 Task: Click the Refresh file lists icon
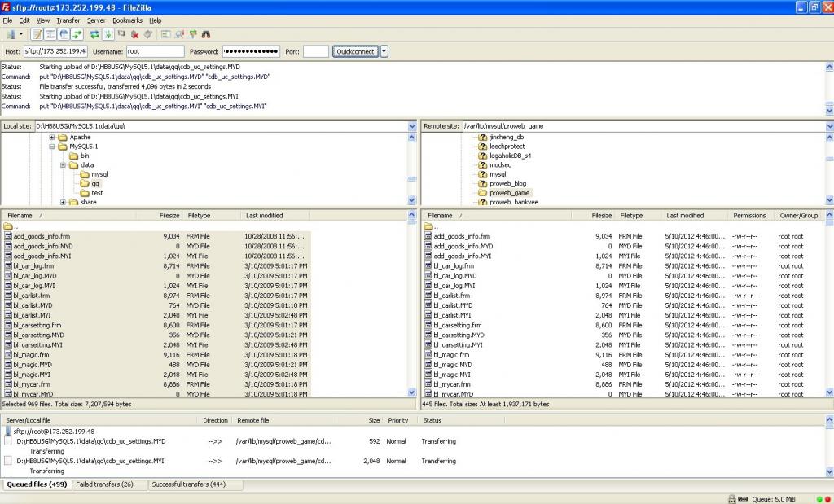pyautogui.click(x=94, y=34)
